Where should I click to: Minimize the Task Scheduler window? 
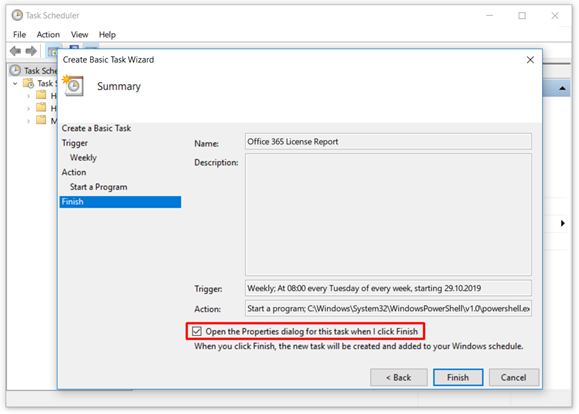[x=490, y=16]
